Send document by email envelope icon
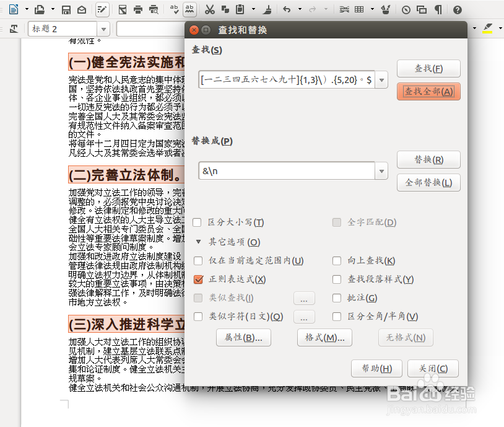Image resolution: width=504 pixels, height=427 pixels. pyautogui.click(x=82, y=10)
